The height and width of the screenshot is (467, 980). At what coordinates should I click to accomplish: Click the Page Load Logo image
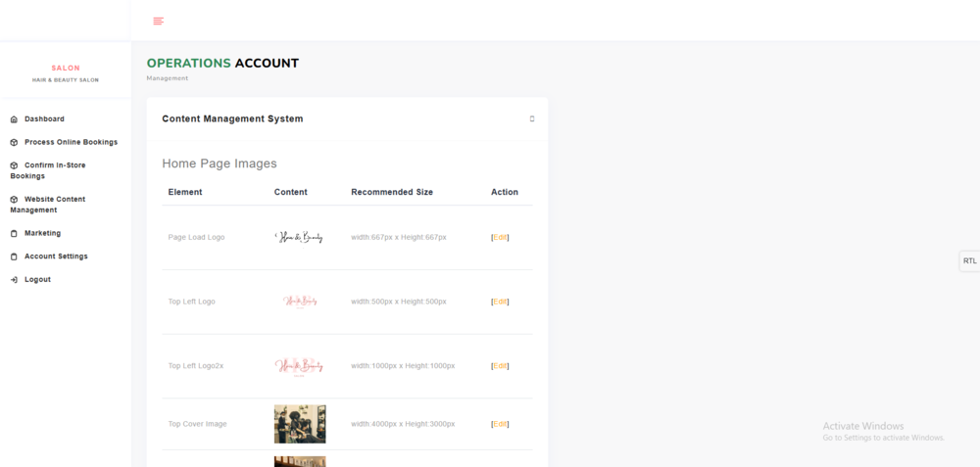[299, 237]
